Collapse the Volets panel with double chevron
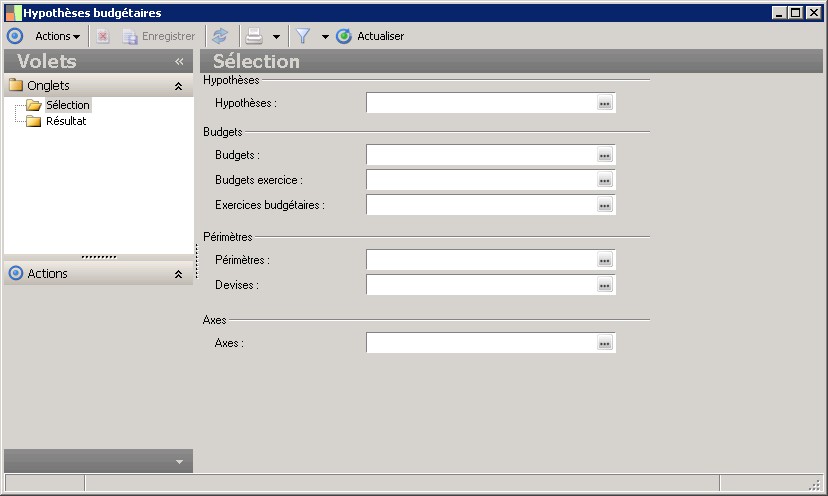Viewport: 828px width, 496px height. point(179,61)
